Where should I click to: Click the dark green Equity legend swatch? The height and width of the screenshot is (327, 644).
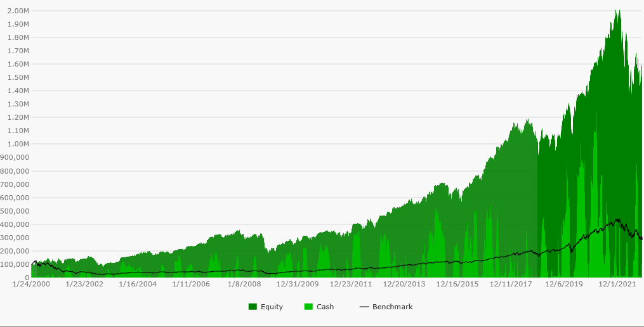(253, 307)
